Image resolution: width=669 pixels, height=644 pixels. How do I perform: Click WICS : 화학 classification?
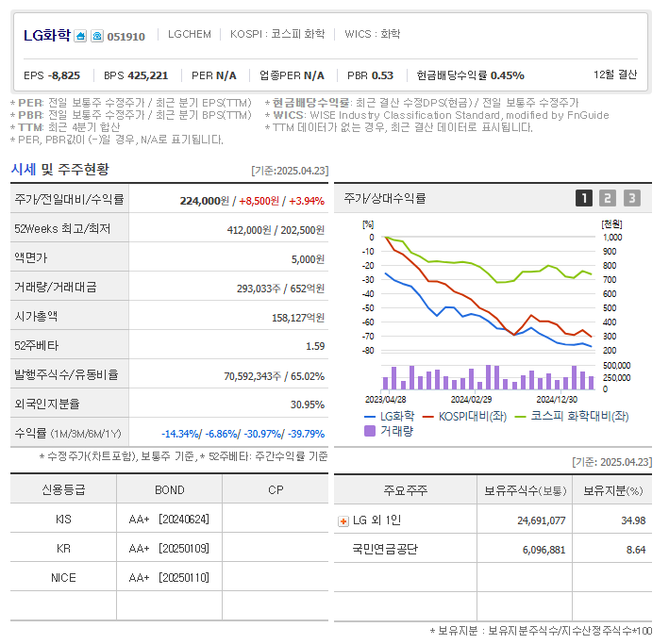[372, 34]
